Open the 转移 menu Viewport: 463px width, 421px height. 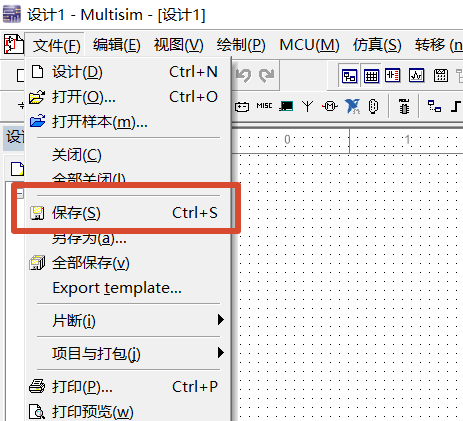[438, 45]
